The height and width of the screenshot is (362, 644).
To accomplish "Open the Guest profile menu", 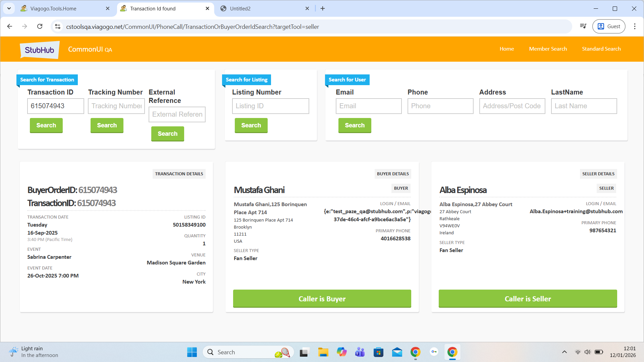I will [x=609, y=26].
